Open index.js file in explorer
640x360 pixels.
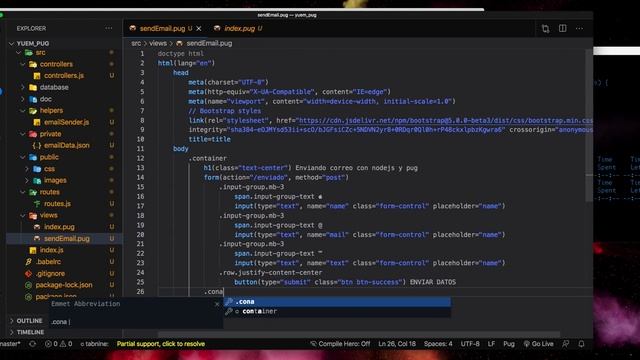pos(51,250)
